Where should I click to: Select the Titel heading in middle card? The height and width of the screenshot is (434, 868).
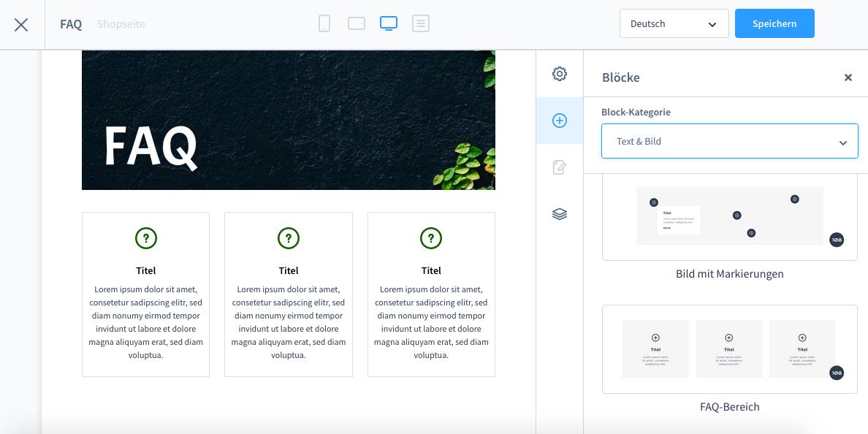(x=289, y=270)
